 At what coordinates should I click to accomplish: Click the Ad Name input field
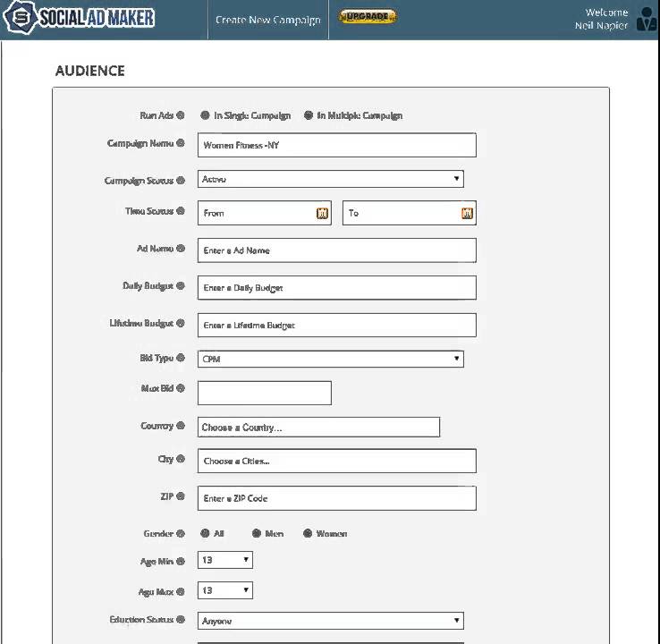coord(337,250)
